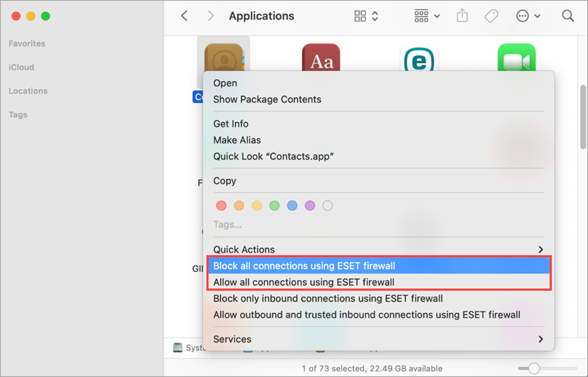This screenshot has height=377, width=588.
Task: Apply the orange tag color
Action: click(x=239, y=205)
